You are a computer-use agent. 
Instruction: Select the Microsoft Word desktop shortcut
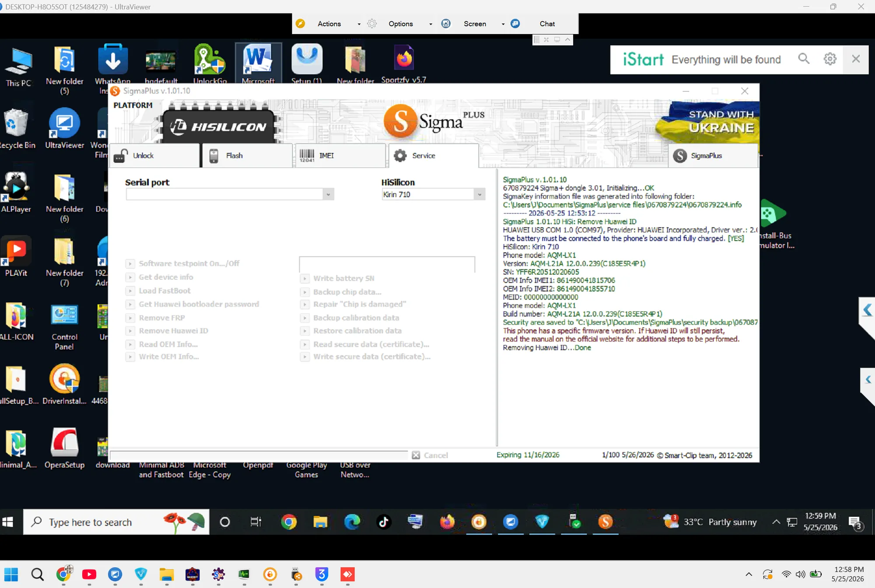click(258, 63)
